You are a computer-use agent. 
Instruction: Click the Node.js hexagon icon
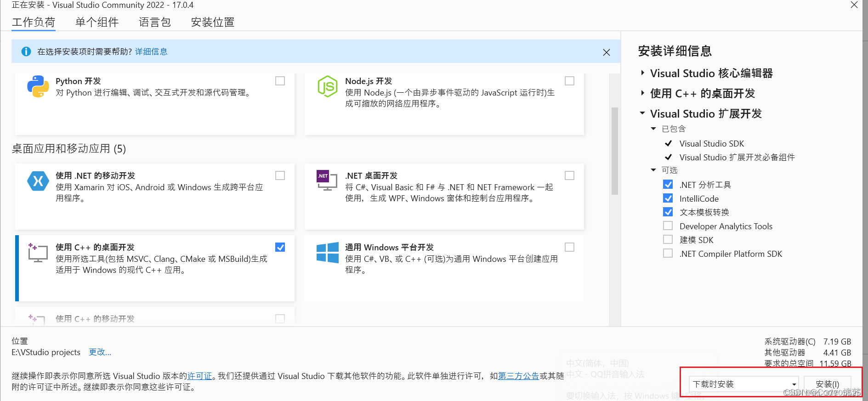(328, 86)
